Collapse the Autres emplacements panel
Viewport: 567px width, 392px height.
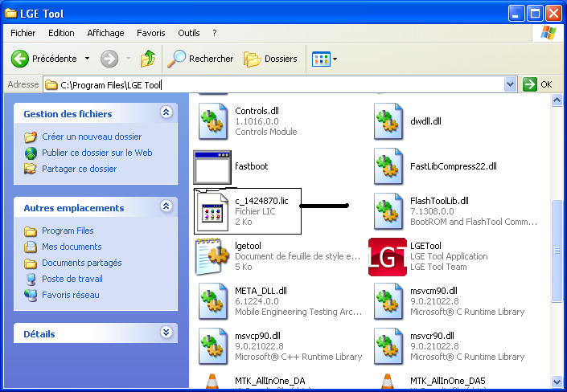(166, 206)
